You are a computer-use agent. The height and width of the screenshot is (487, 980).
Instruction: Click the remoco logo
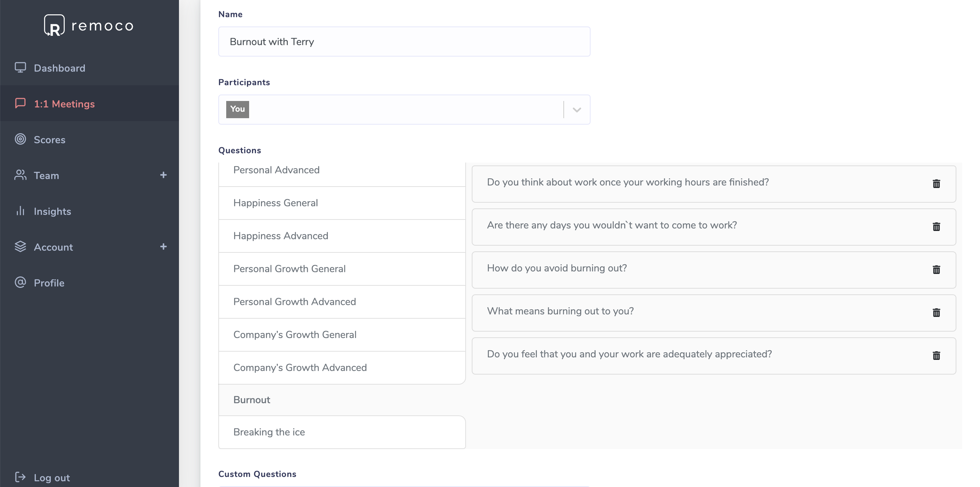pyautogui.click(x=89, y=25)
